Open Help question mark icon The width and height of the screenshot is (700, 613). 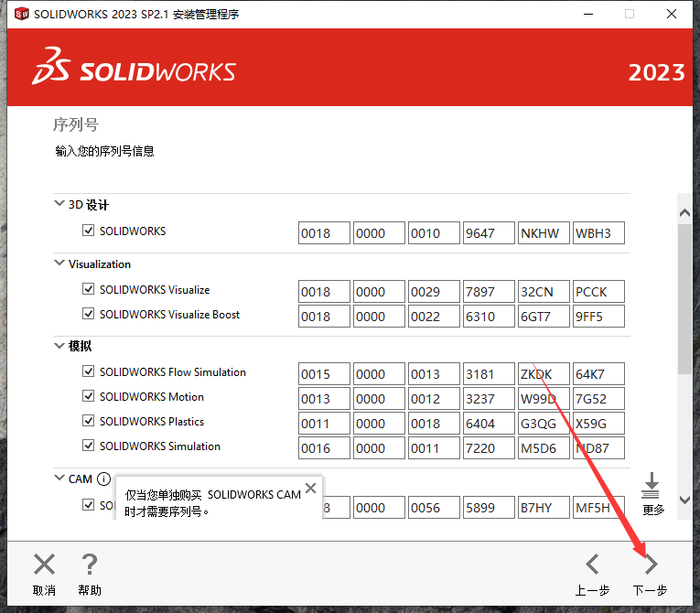tap(90, 564)
